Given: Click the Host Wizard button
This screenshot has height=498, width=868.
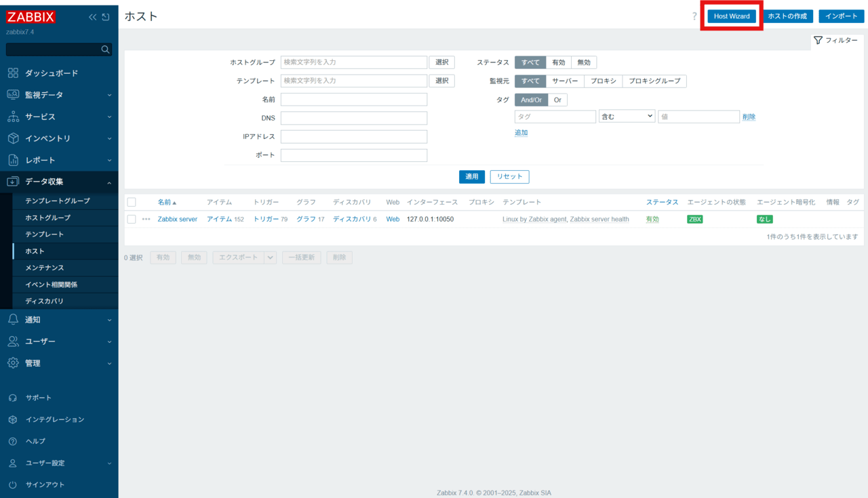Looking at the screenshot, I should click(732, 16).
